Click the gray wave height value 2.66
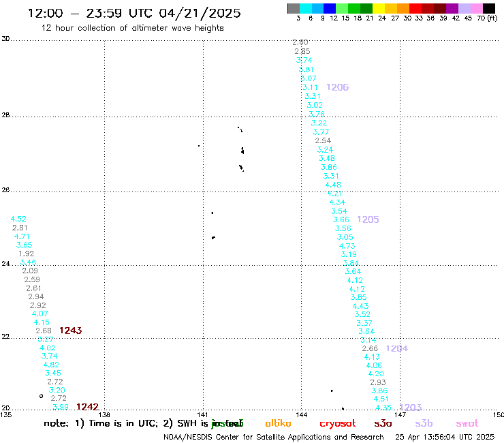The width and height of the screenshot is (504, 443). [370, 348]
